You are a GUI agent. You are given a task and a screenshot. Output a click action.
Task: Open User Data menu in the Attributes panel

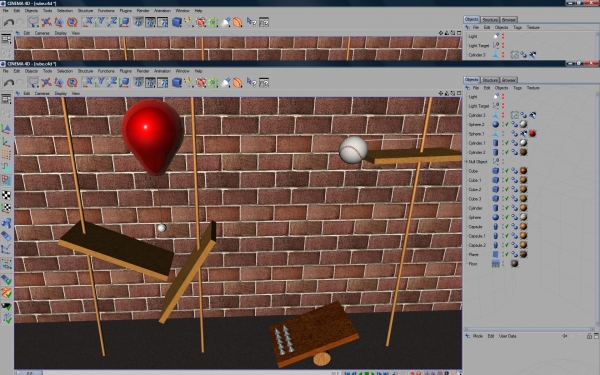[x=507, y=336]
